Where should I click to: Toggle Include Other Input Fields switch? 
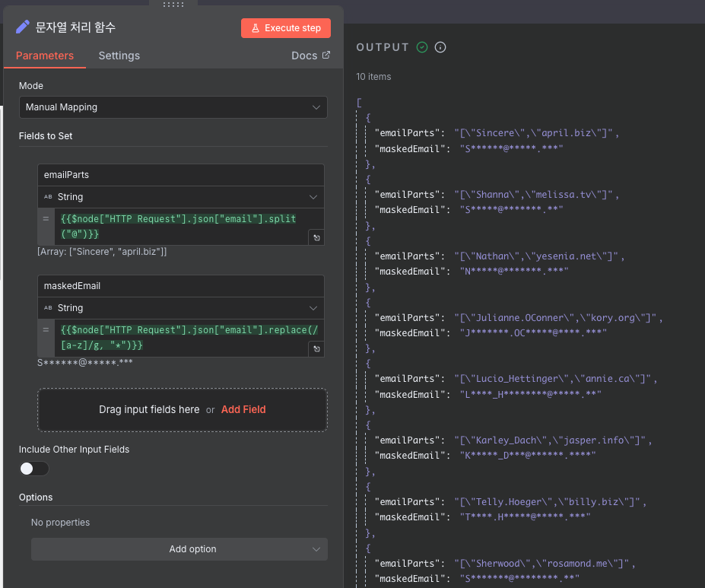click(33, 469)
